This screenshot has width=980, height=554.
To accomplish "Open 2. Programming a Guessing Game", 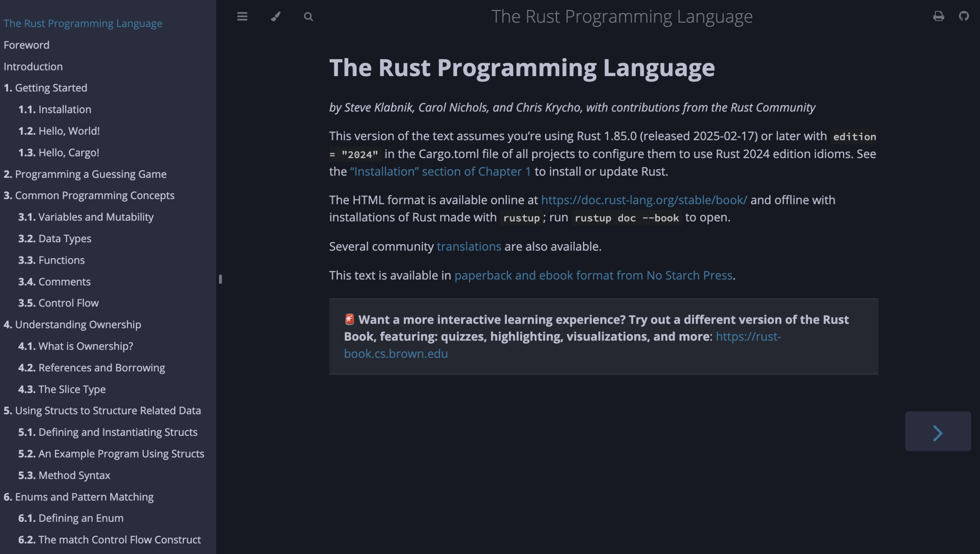I will tap(85, 174).
